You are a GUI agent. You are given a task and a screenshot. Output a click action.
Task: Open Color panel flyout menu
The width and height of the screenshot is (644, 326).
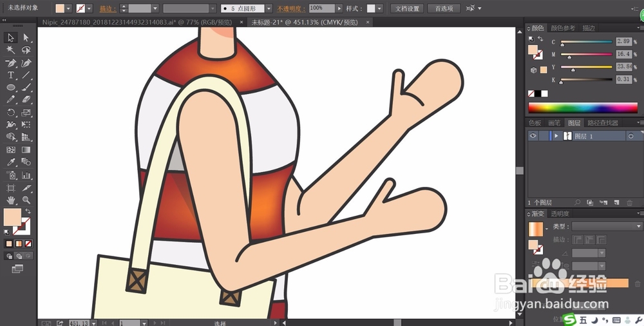click(x=640, y=28)
